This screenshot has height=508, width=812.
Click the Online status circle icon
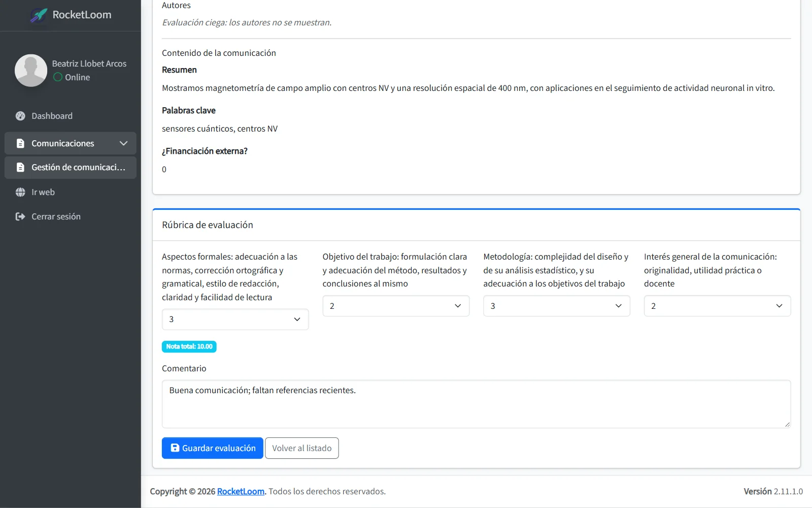click(x=58, y=77)
